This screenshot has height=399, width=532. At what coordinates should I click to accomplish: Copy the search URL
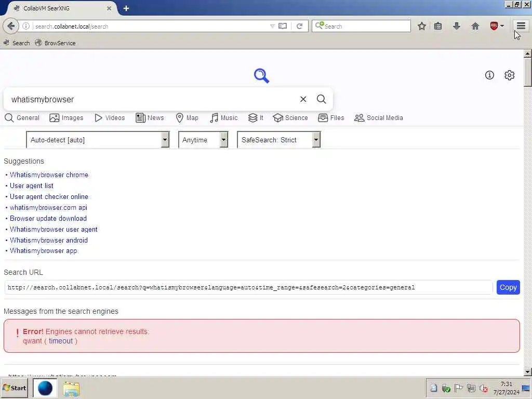point(508,287)
